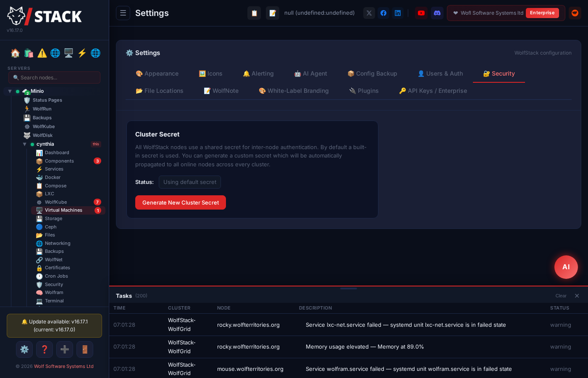588x378 pixels.
Task: Click the Search nodes input field
Action: tap(55, 77)
